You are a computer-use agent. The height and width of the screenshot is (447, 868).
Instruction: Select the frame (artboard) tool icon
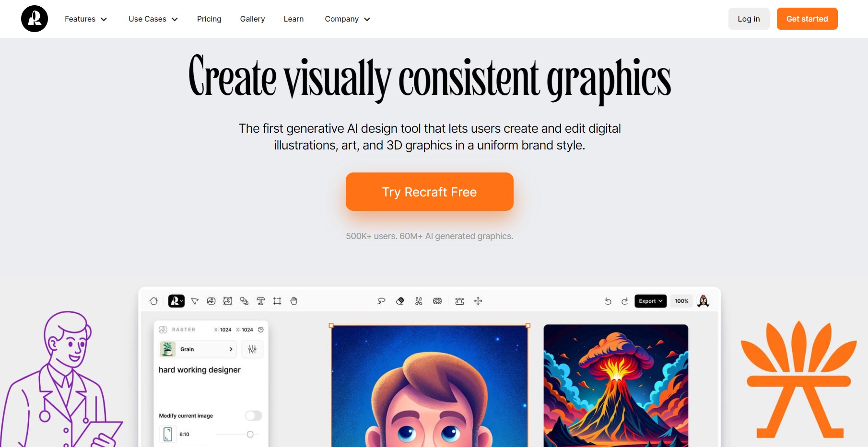(277, 301)
